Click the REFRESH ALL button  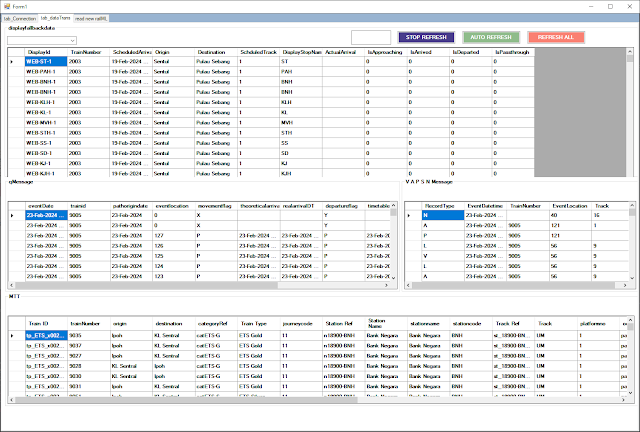[556, 37]
